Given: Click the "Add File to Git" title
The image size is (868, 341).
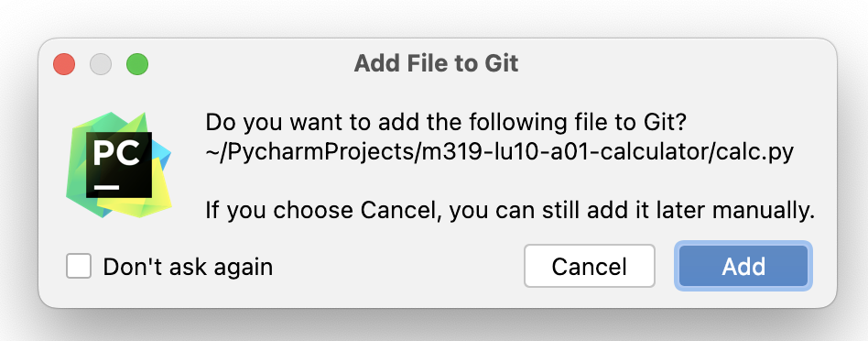Looking at the screenshot, I should tap(436, 63).
